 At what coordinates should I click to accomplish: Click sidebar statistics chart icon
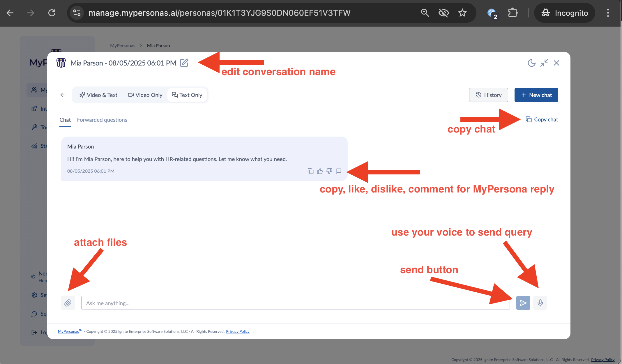34,146
